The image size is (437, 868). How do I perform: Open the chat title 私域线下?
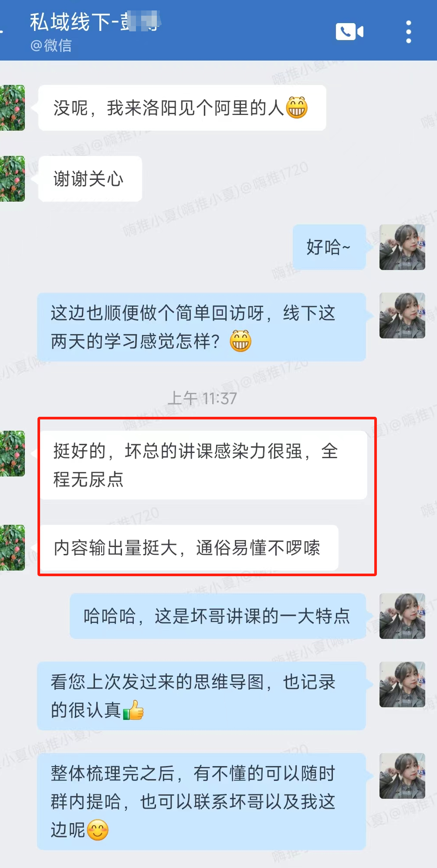95,22
